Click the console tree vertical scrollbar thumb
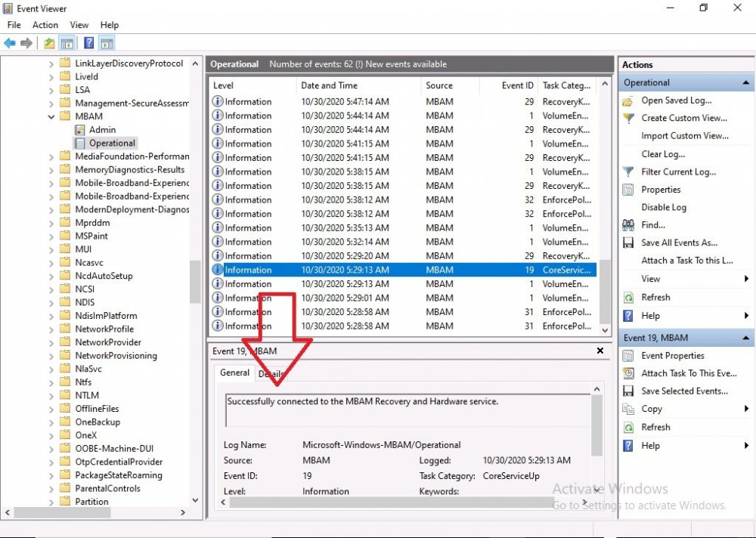This screenshot has height=538, width=756. pos(195,282)
